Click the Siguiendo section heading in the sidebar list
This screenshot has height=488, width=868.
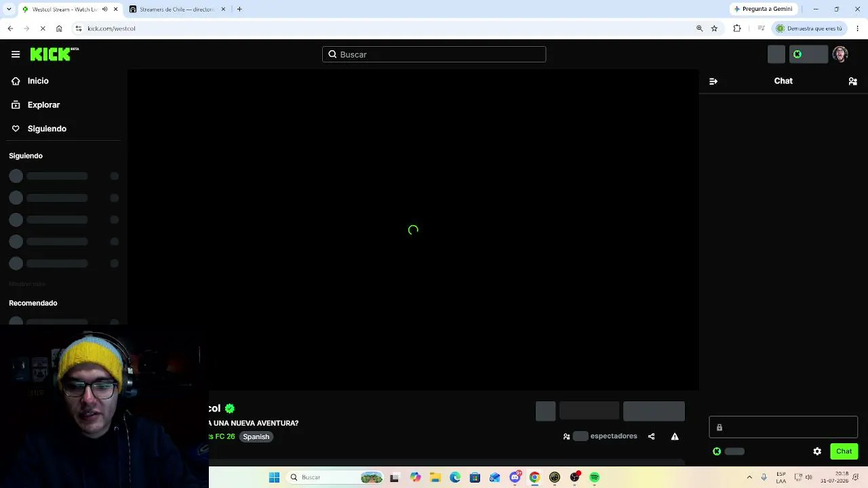coord(26,156)
